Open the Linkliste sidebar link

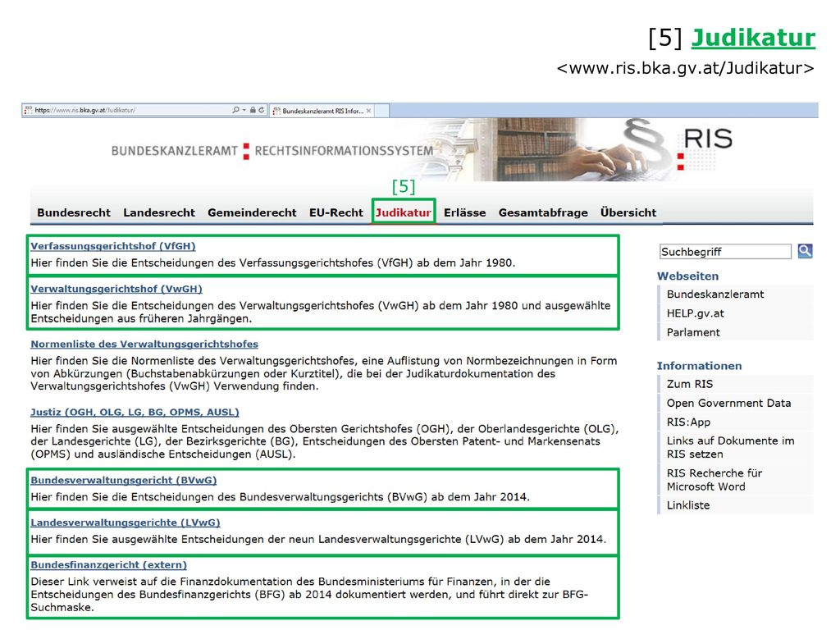[x=688, y=505]
